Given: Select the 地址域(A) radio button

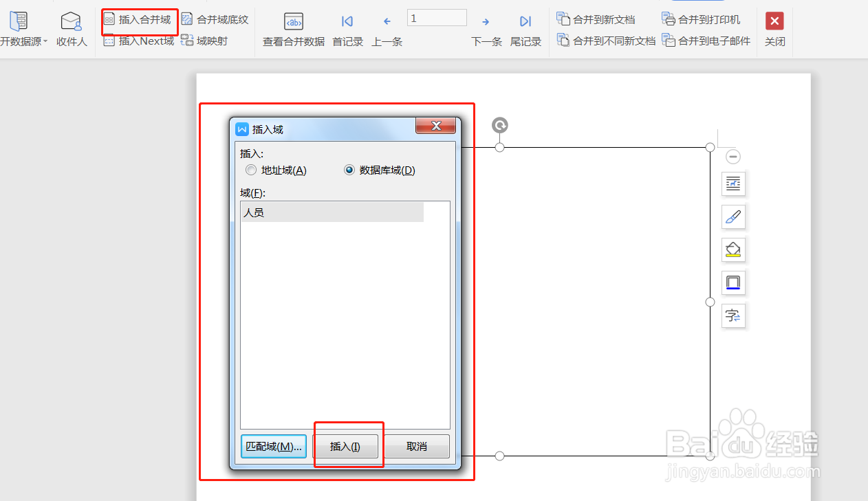Looking at the screenshot, I should (x=251, y=170).
